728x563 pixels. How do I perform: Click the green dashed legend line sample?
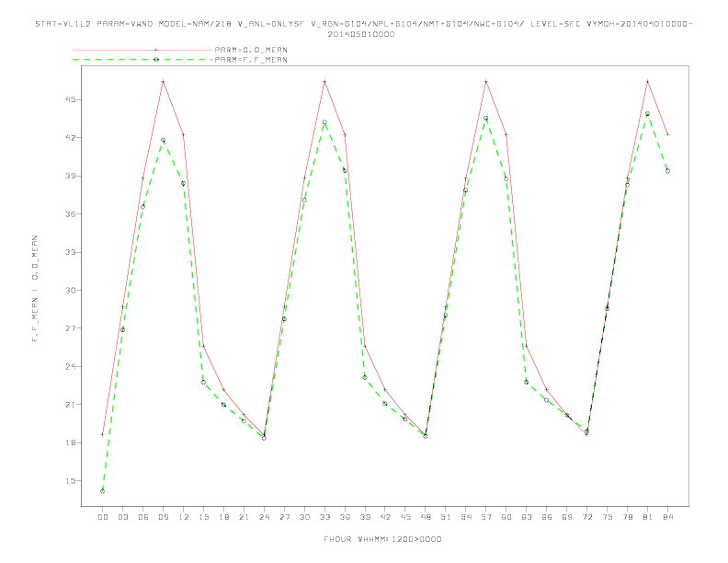click(x=142, y=60)
